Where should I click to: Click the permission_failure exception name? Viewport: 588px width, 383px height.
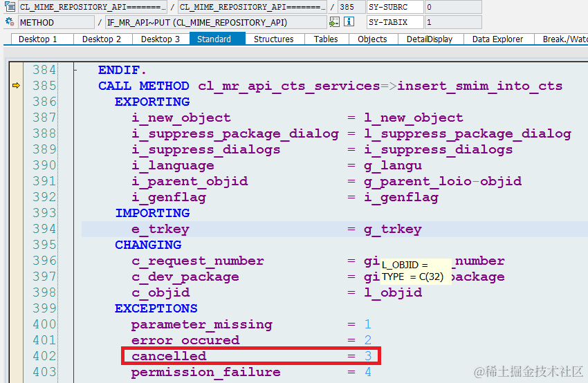206,372
